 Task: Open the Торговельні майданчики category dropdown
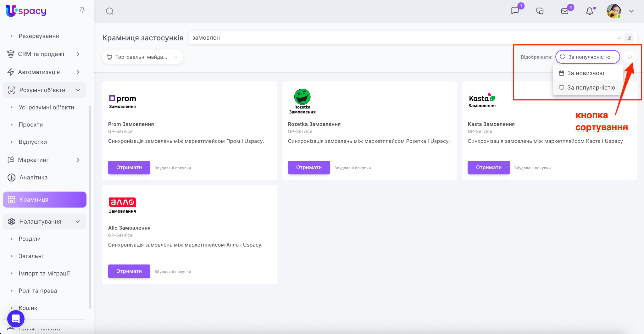(x=142, y=57)
